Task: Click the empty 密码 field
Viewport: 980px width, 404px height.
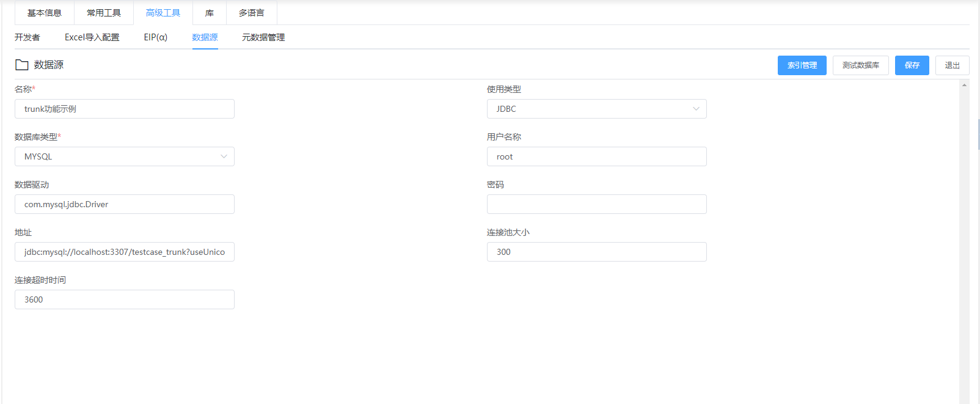Action: tap(597, 204)
